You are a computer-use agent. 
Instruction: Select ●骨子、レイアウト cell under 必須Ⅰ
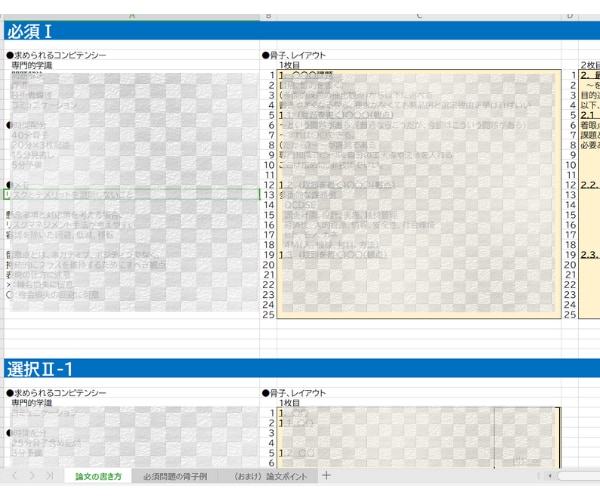point(294,55)
